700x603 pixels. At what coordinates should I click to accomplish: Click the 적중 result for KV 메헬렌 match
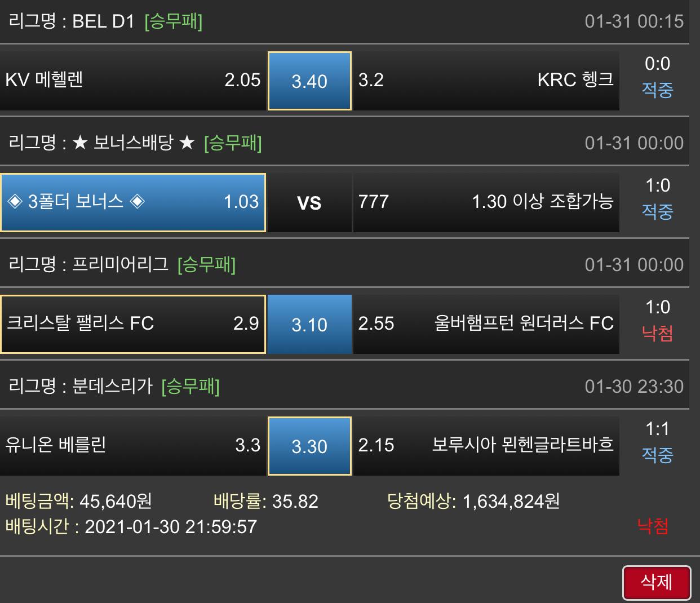tap(657, 90)
